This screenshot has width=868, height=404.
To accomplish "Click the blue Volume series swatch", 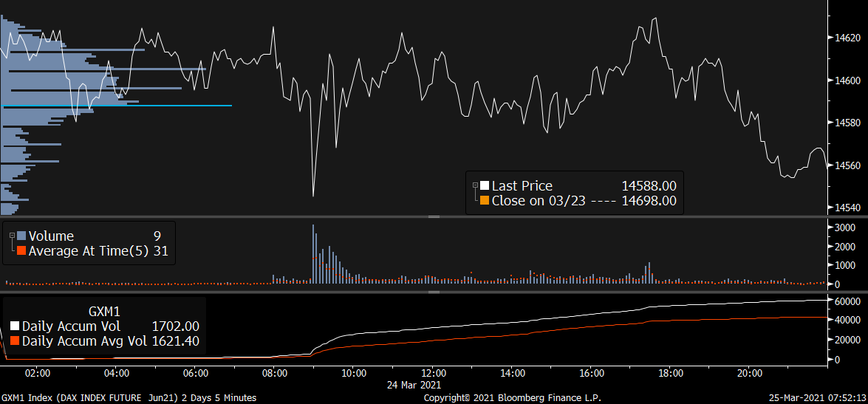I will 21,236.
